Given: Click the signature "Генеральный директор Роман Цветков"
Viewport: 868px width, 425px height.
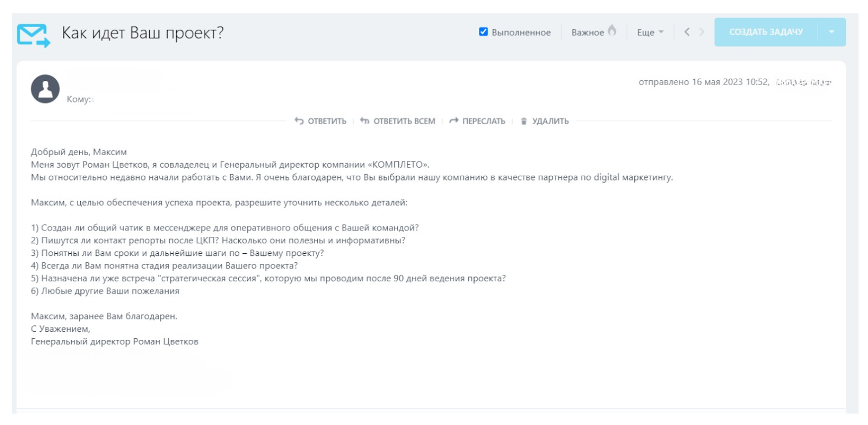Looking at the screenshot, I should pyautogui.click(x=114, y=342).
